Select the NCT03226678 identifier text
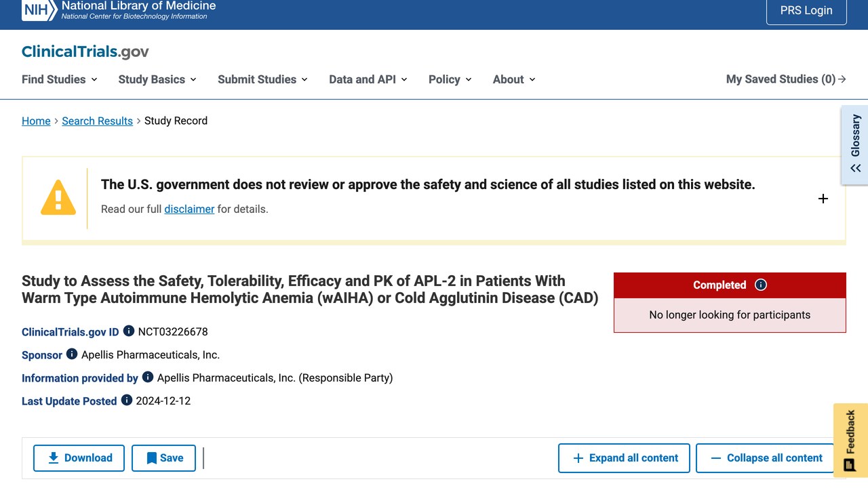Image resolution: width=868 pixels, height=488 pixels. [173, 331]
